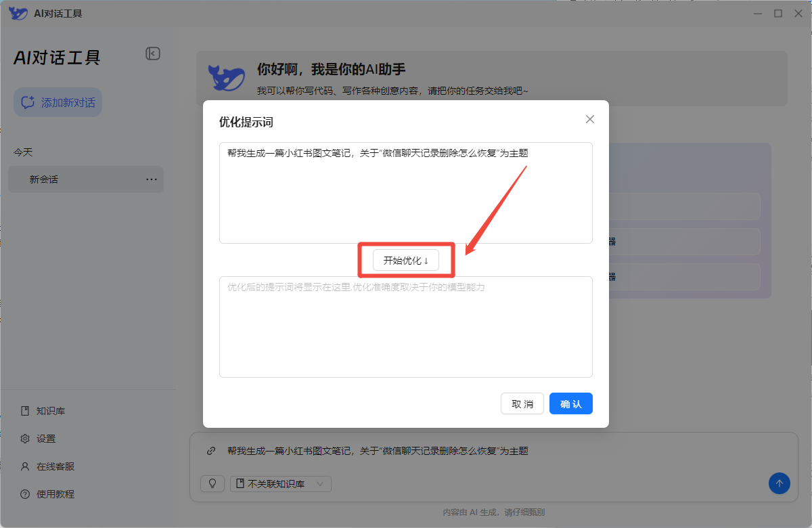Click the optimized prompt output area
Viewport: 812px width, 528px height.
[406, 327]
